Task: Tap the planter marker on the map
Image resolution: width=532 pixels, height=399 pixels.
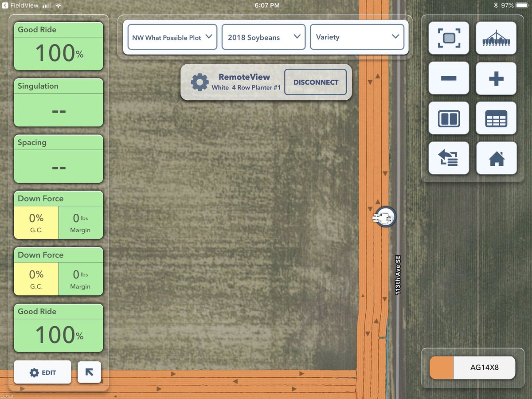Action: [384, 217]
